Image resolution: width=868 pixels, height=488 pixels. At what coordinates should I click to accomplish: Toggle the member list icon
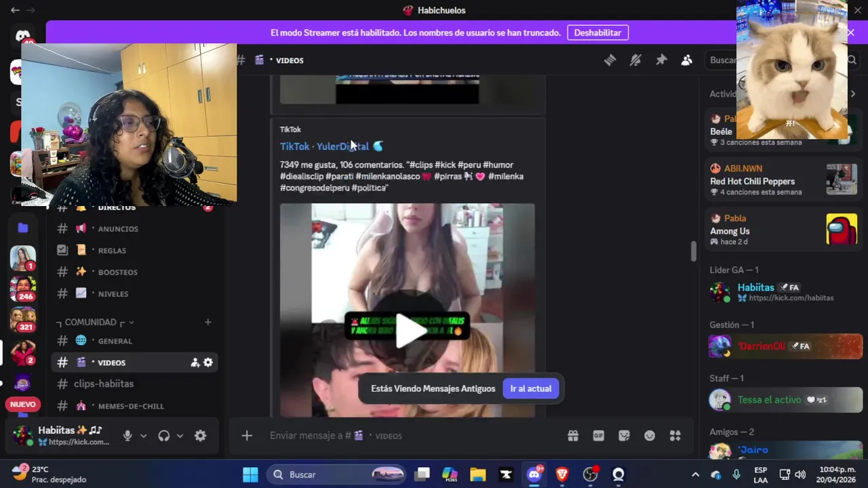pos(687,60)
